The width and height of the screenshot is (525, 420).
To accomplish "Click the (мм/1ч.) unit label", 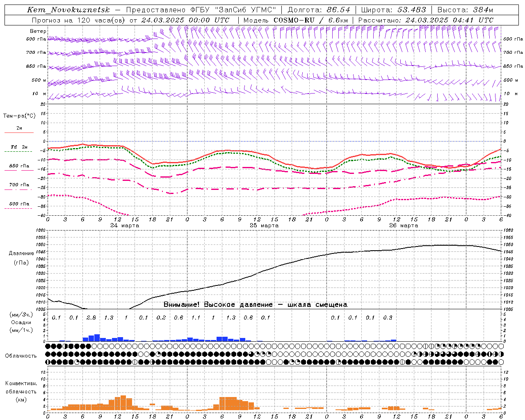I will click(21, 330).
